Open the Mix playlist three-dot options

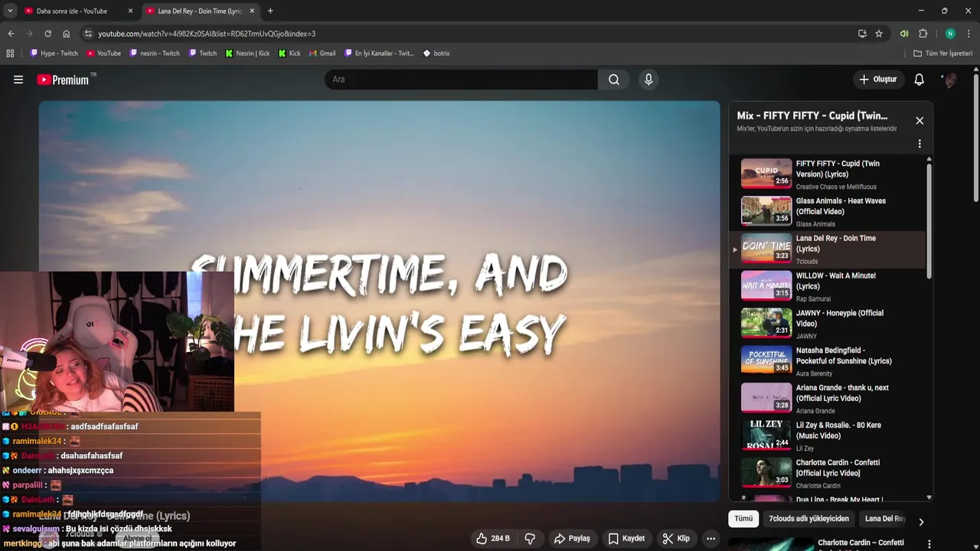pyautogui.click(x=920, y=144)
